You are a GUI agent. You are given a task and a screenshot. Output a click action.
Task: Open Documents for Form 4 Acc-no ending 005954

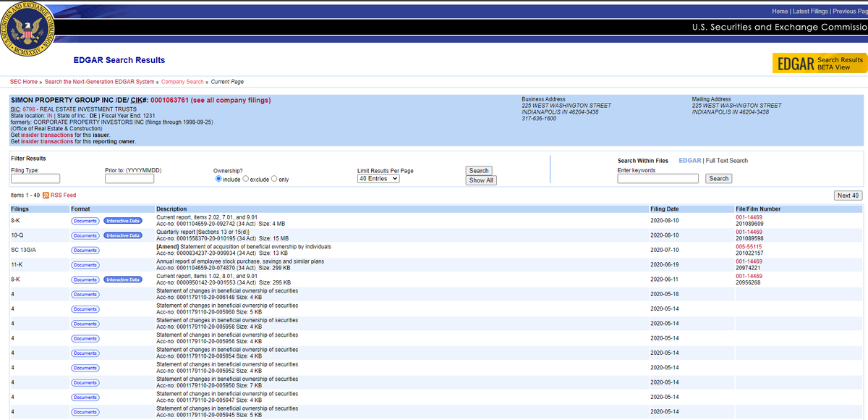pos(85,353)
